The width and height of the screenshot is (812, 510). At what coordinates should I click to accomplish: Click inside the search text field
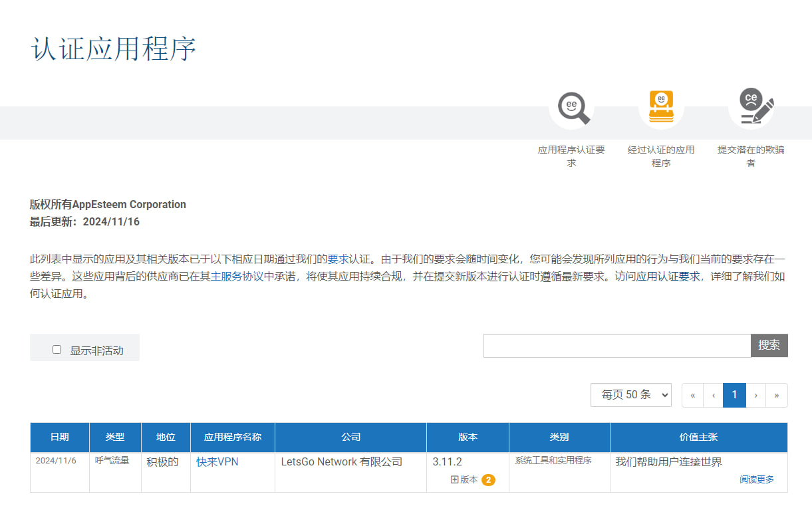(x=617, y=346)
